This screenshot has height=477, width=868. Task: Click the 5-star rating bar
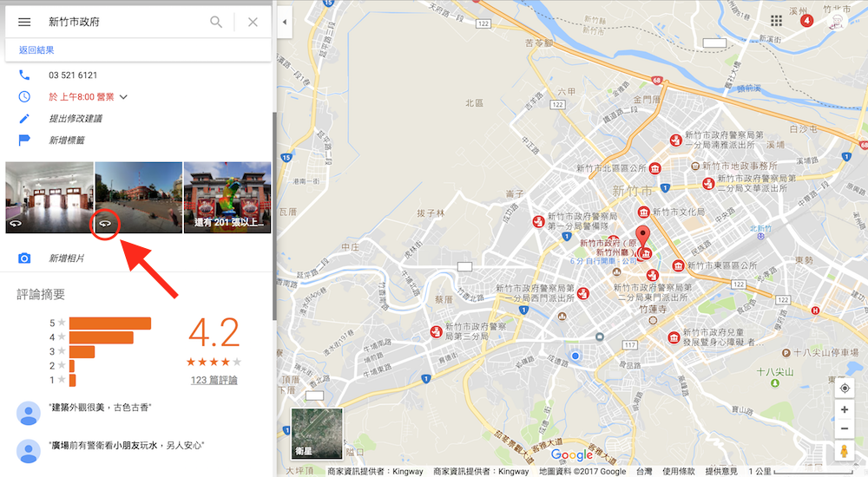(x=110, y=323)
